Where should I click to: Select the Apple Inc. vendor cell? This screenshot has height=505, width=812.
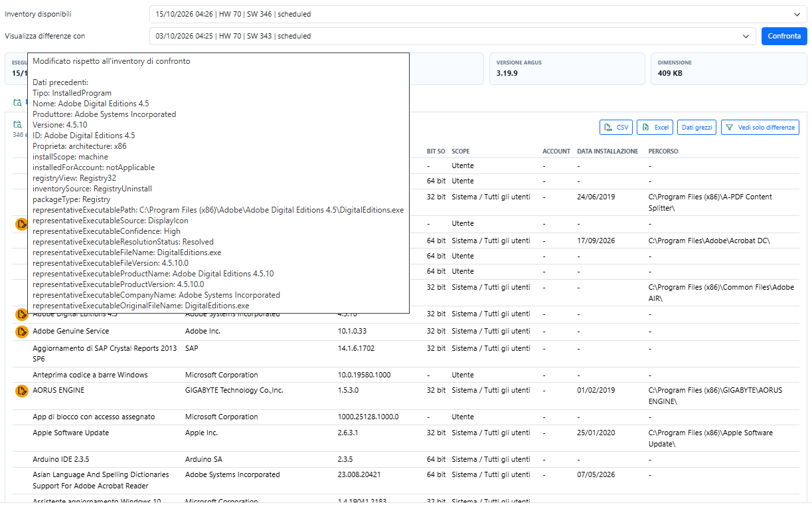201,433
